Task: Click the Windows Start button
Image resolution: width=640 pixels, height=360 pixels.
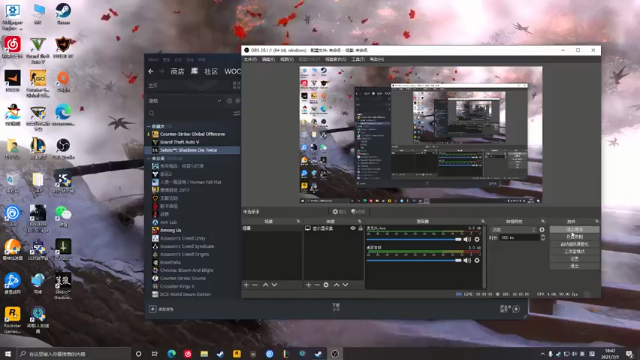Action: [x=8, y=353]
